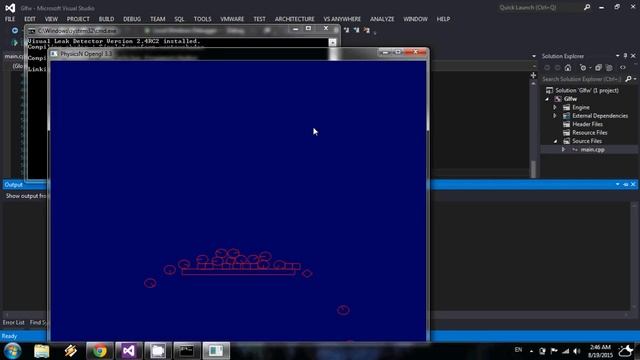The width and height of the screenshot is (640, 360).
Task: Open the DEBUG menu
Action: [132, 19]
